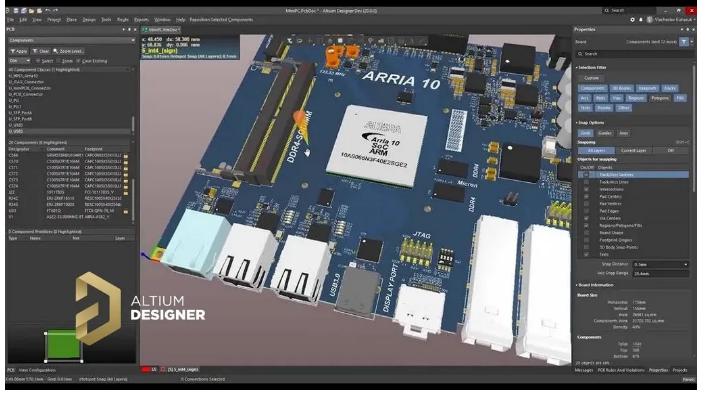Open the Dim mode dropdown

(19, 61)
